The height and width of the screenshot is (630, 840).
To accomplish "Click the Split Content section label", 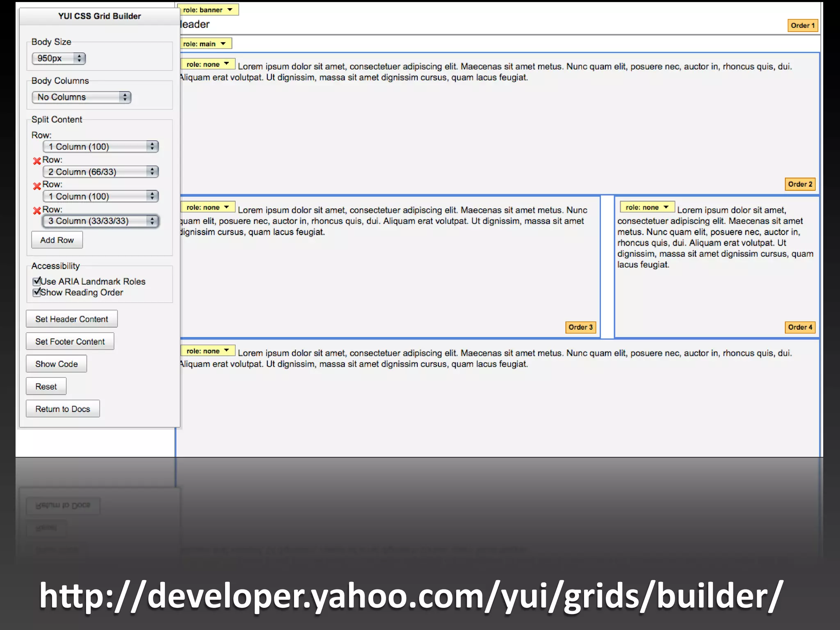I will 57,119.
